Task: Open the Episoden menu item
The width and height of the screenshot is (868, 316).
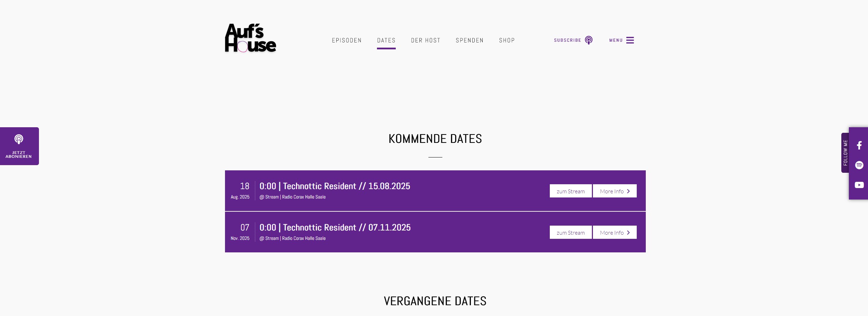Action: 347,40
